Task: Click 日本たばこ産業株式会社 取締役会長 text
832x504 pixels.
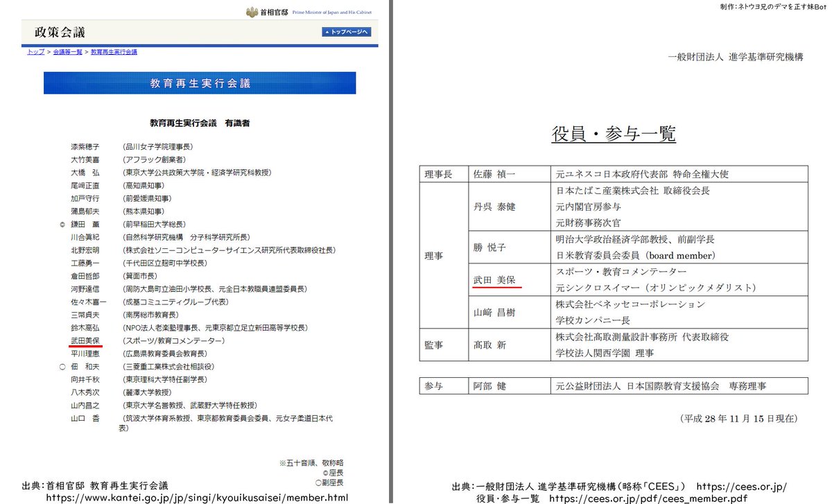Action: pos(633,191)
